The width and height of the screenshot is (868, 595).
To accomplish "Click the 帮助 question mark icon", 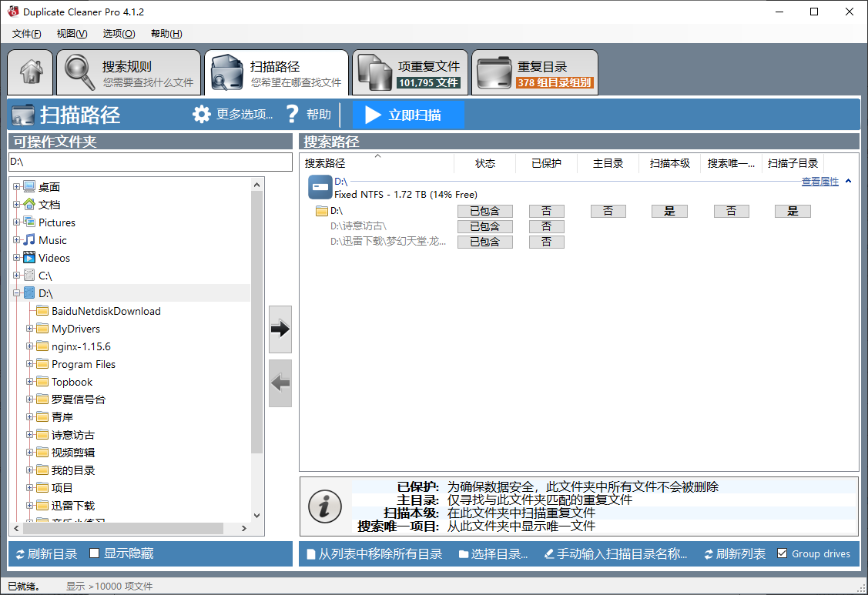I will (x=292, y=114).
